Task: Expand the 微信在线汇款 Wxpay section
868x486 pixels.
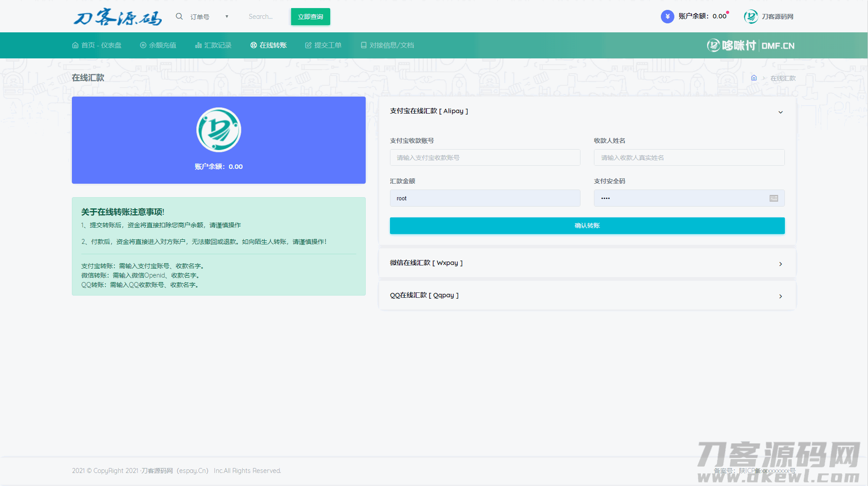Action: pos(780,264)
